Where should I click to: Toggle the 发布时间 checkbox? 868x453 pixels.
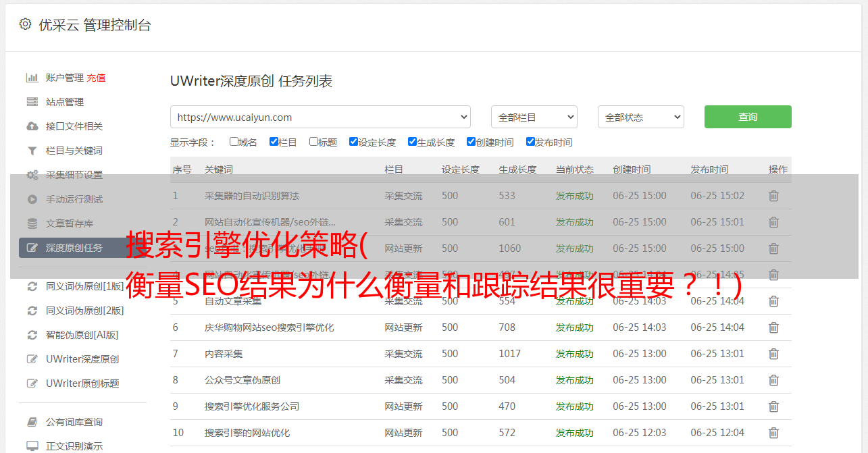pyautogui.click(x=530, y=142)
